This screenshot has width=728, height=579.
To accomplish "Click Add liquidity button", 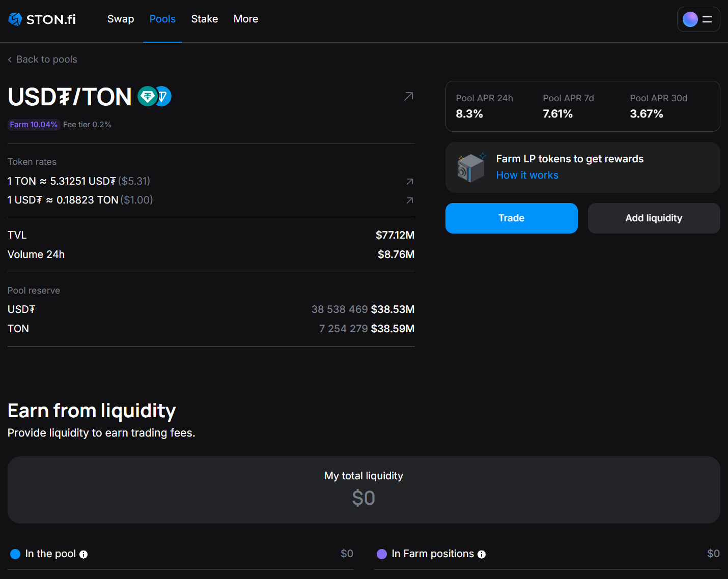I will coord(654,218).
